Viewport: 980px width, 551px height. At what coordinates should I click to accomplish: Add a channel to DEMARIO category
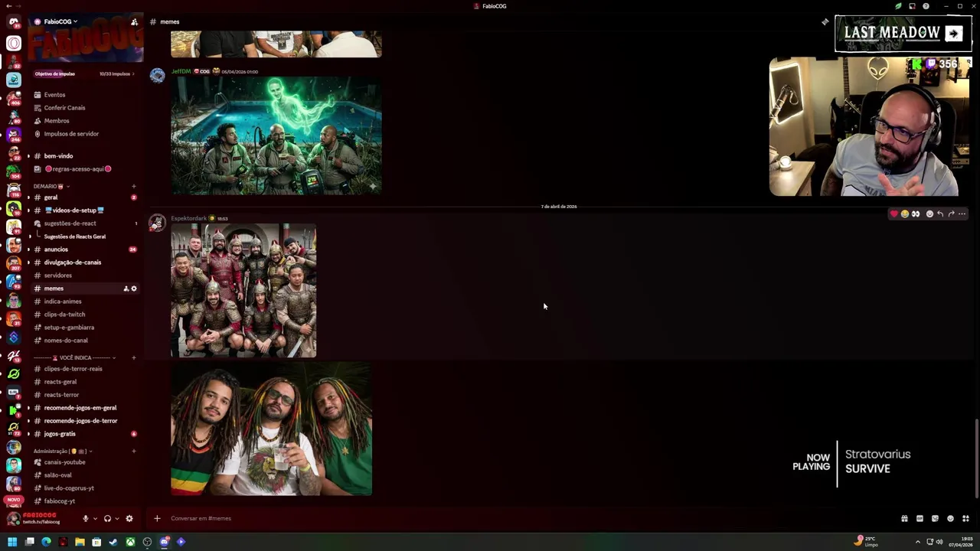click(x=134, y=186)
